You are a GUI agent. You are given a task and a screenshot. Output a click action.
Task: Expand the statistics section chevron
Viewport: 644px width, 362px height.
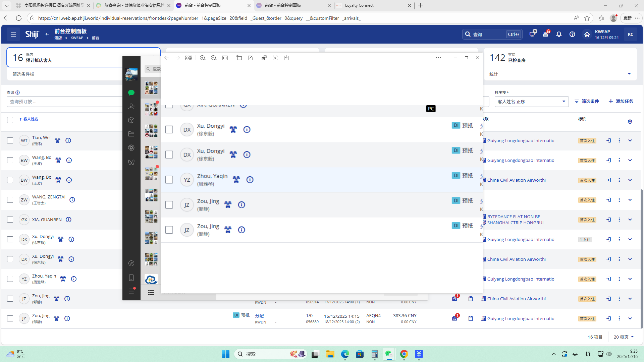(x=629, y=74)
